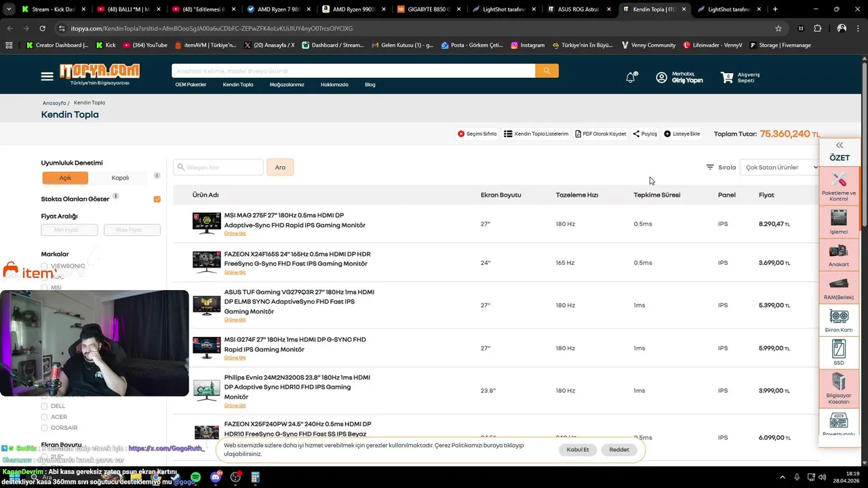Open Calculator from the taskbar
868x488 pixels.
tap(255, 477)
